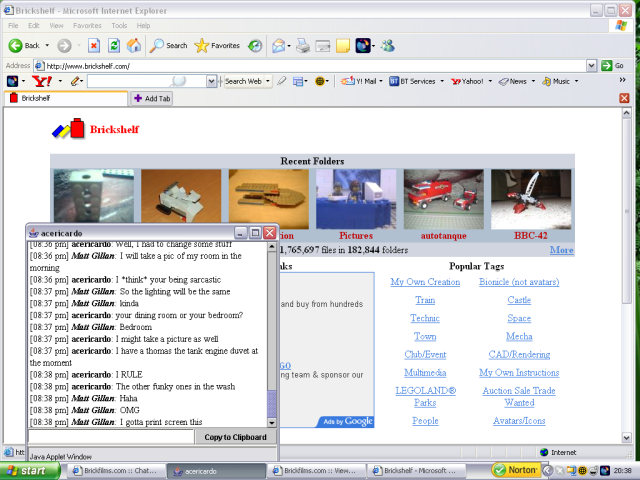The image size is (640, 480).
Task: Open BT Services toolbar button
Action: [x=413, y=81]
